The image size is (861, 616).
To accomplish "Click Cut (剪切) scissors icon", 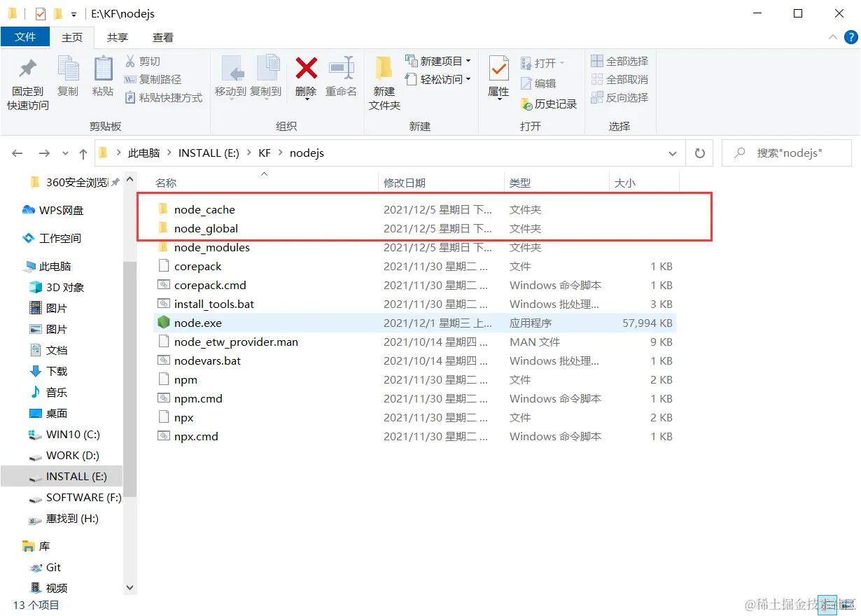I will tap(130, 61).
